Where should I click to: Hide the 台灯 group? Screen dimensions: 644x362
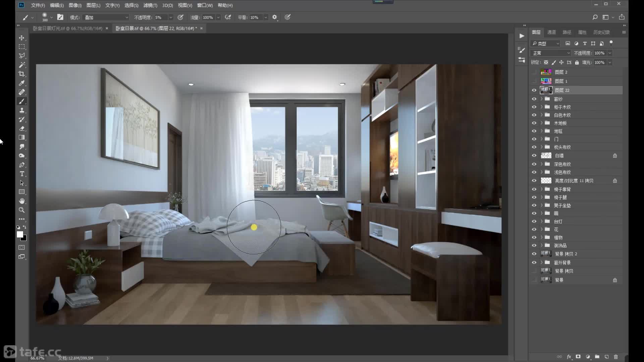pyautogui.click(x=534, y=221)
